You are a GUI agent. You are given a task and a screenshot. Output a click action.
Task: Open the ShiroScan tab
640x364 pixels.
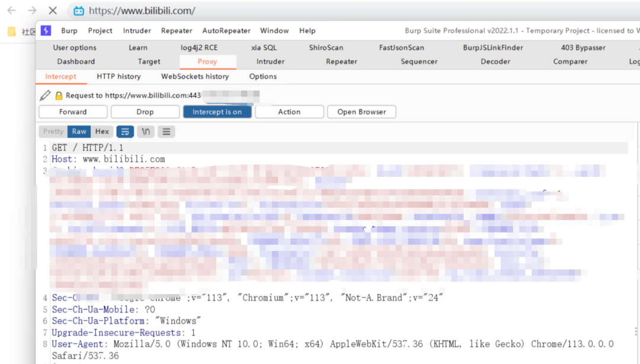click(326, 48)
